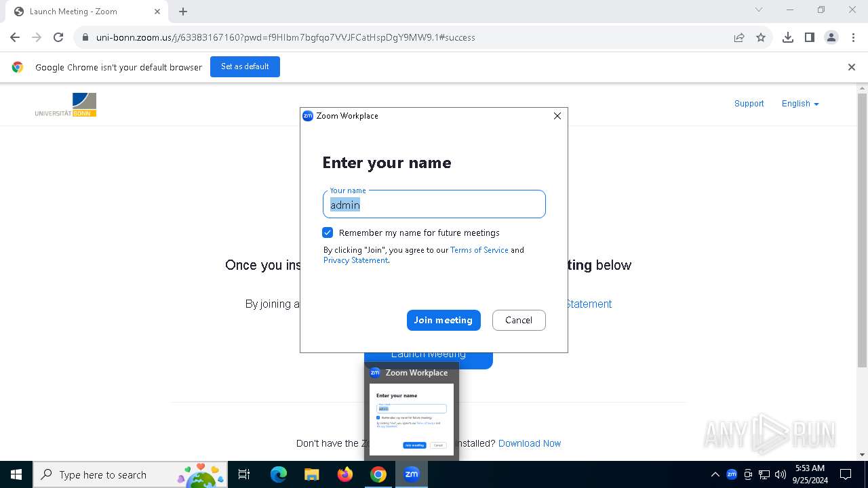This screenshot has width=868, height=488.
Task: Toggle the Chrome side panel icon
Action: pos(810,37)
